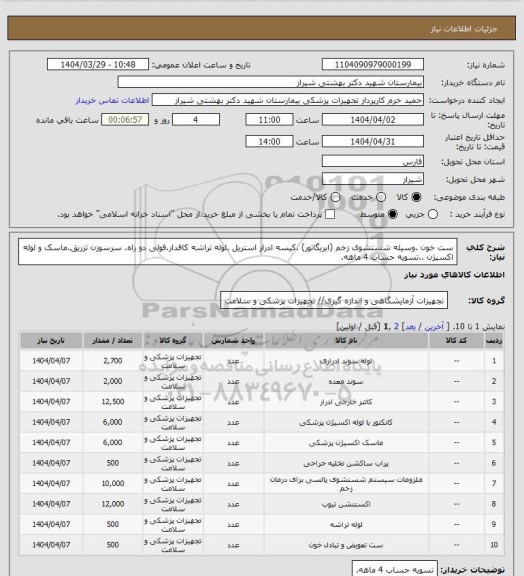The width and height of the screenshot is (524, 576).
Task: Click the واحد شمارش column header
Action: (233, 341)
